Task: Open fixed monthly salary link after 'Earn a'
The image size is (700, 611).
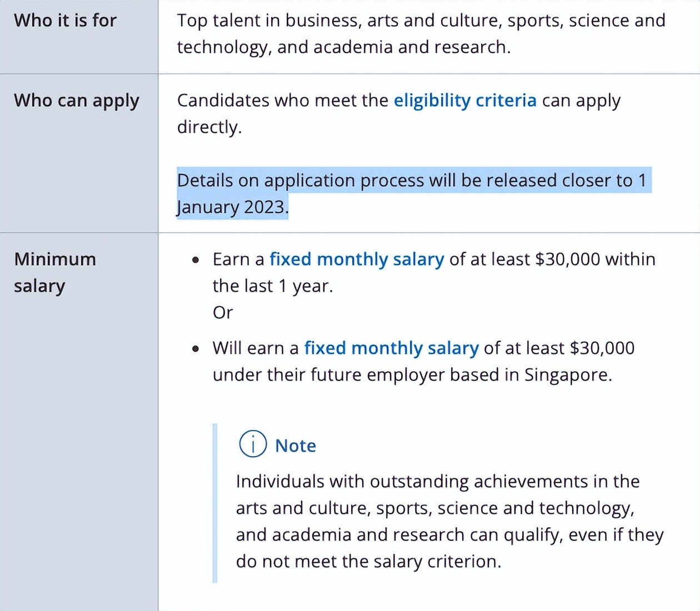Action: coord(357,259)
